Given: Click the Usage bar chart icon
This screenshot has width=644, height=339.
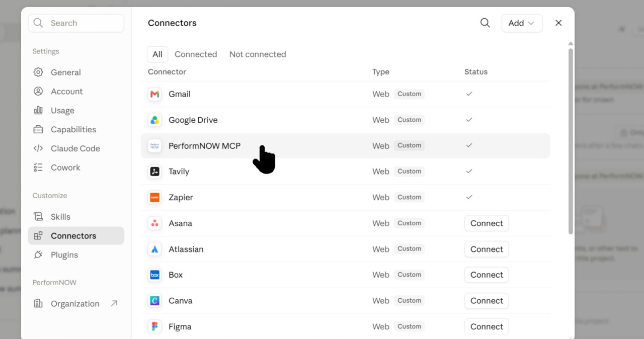Looking at the screenshot, I should tap(38, 111).
